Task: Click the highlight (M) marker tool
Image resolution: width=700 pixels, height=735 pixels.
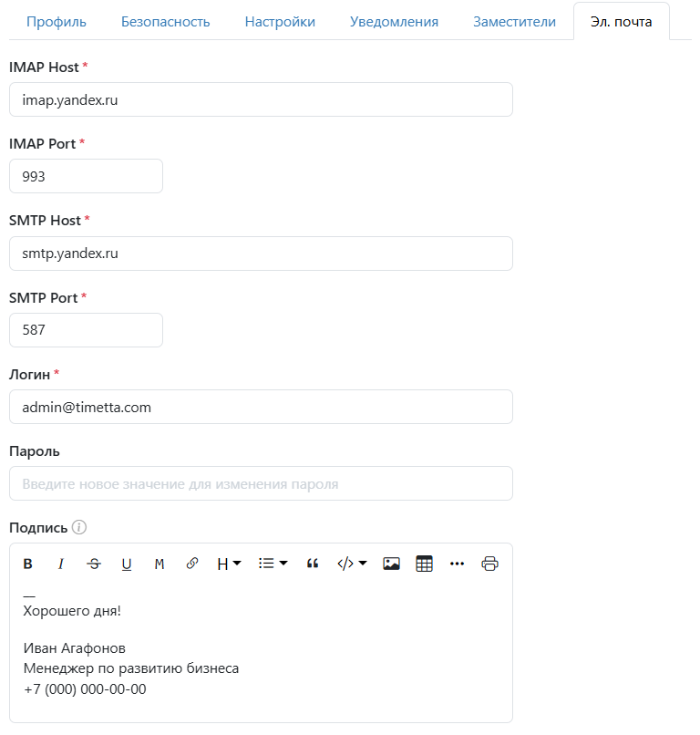Action: pyautogui.click(x=160, y=564)
